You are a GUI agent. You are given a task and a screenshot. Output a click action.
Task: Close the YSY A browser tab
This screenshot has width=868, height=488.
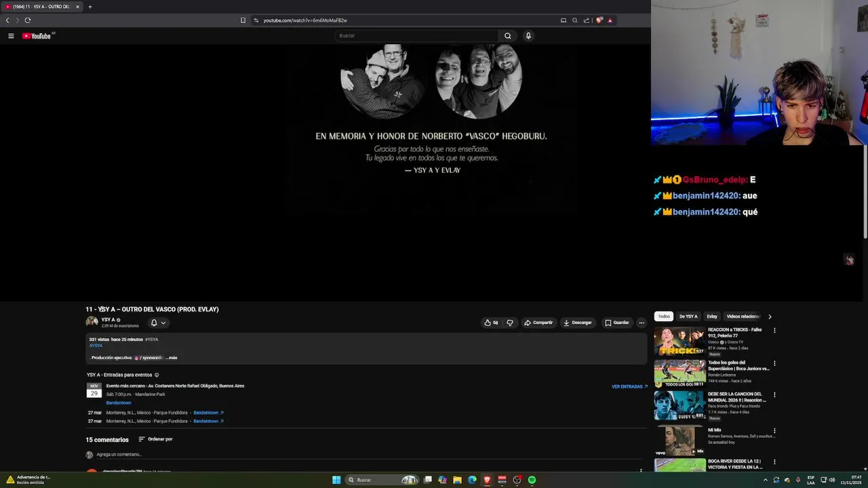pos(77,7)
